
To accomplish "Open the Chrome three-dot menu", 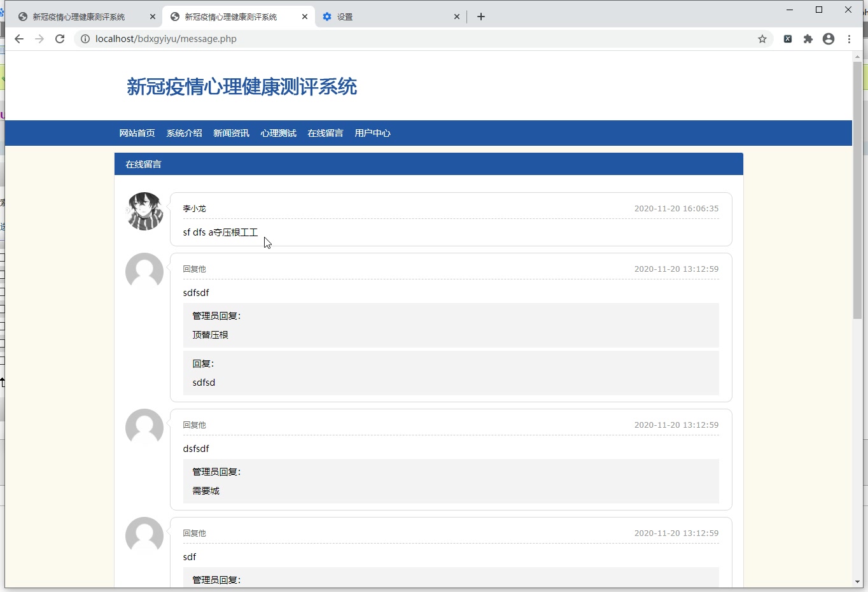I will (850, 39).
